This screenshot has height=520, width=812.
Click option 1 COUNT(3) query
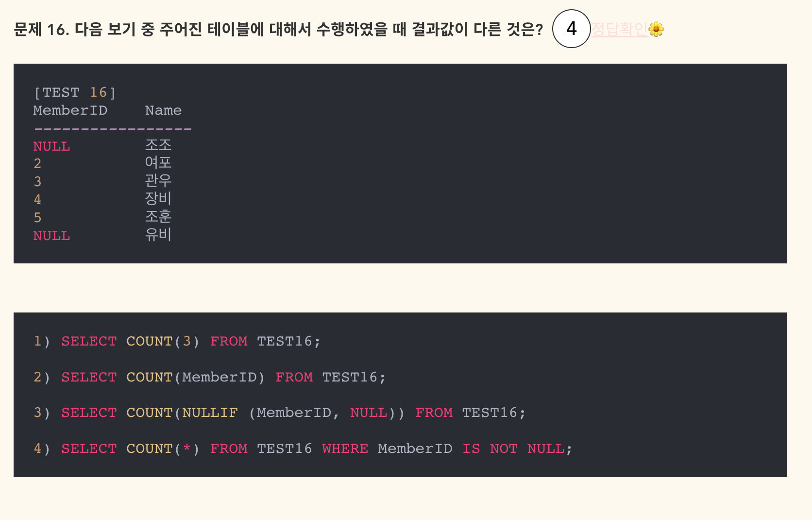[x=177, y=341]
